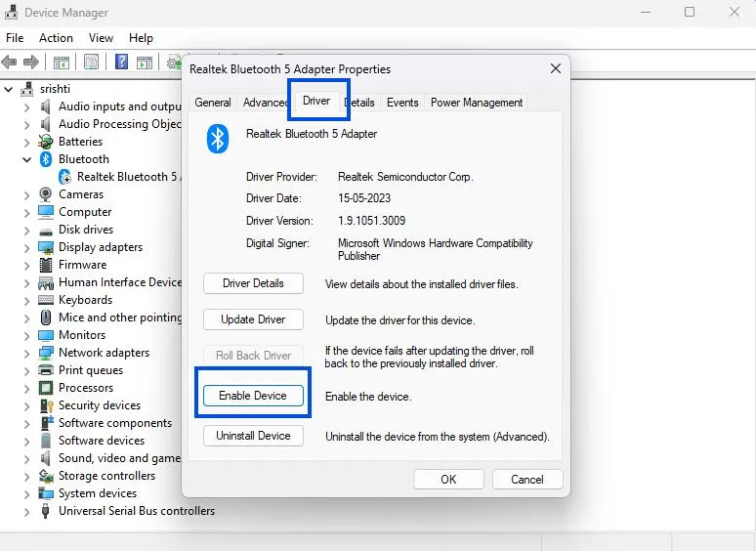Close the Realtek Bluetooth Properties dialog

click(x=556, y=68)
